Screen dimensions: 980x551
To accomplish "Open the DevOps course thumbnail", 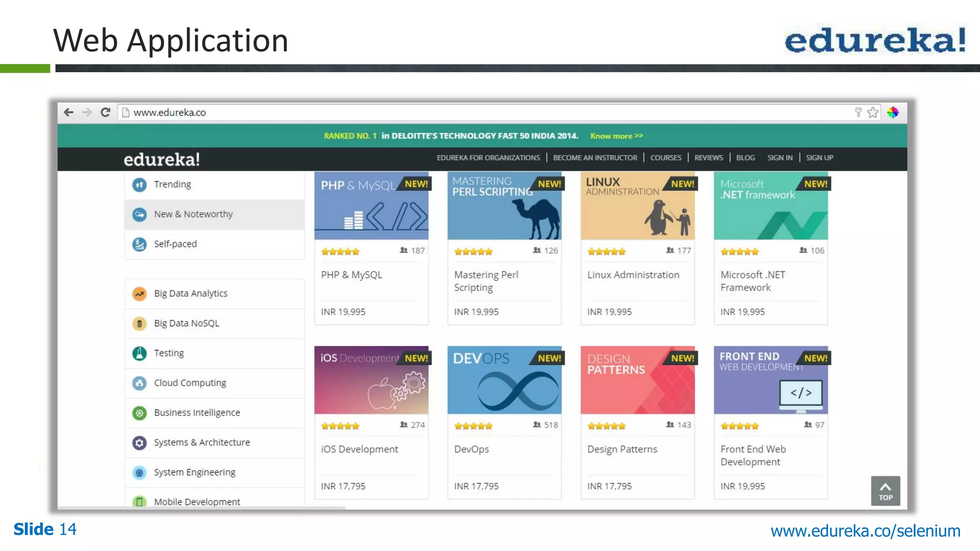I will (504, 380).
